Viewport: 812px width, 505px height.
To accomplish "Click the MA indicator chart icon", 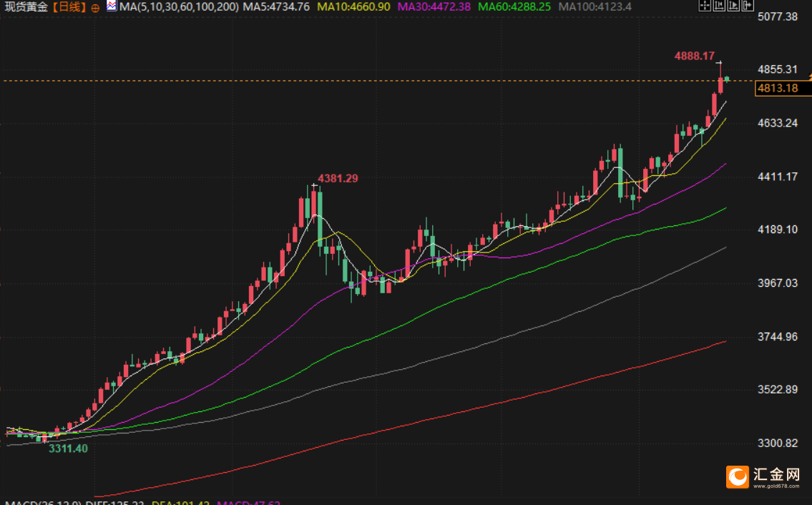I will 112,6.
